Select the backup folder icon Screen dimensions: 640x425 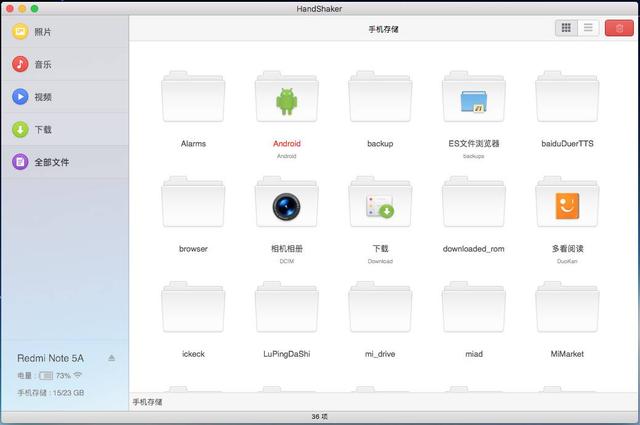coord(380,97)
